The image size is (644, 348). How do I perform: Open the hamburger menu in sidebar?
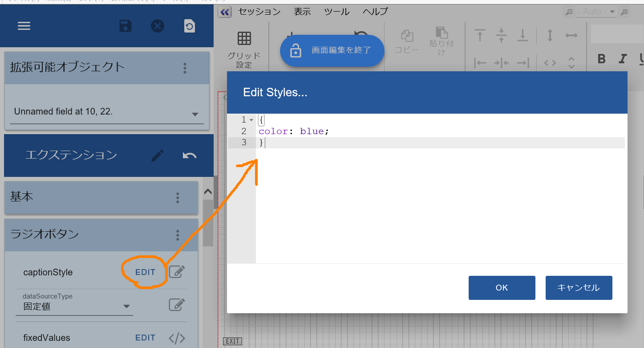(x=24, y=26)
